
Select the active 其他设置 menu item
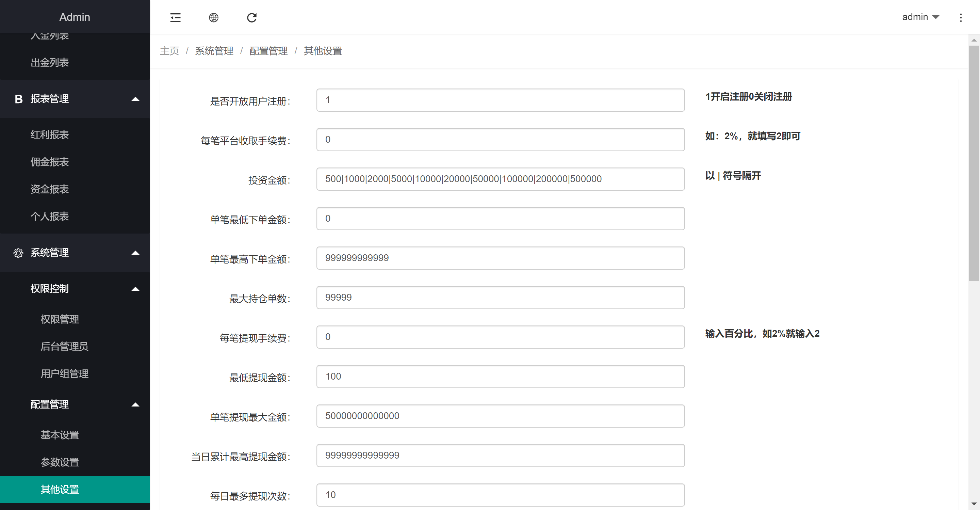(x=75, y=490)
